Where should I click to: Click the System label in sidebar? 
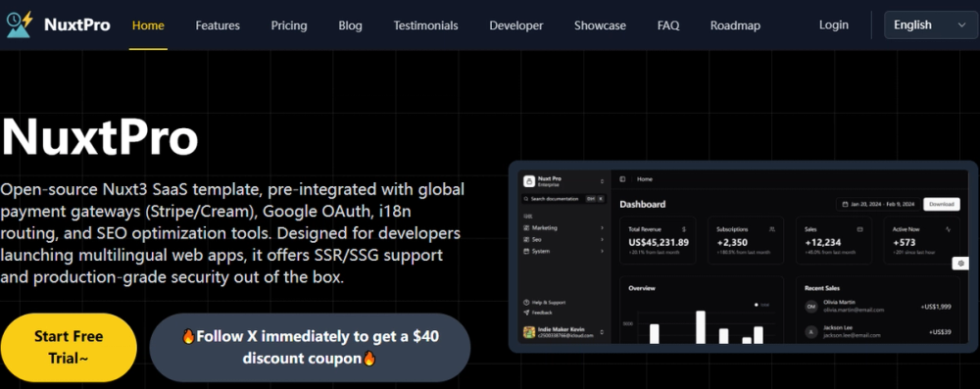[541, 251]
